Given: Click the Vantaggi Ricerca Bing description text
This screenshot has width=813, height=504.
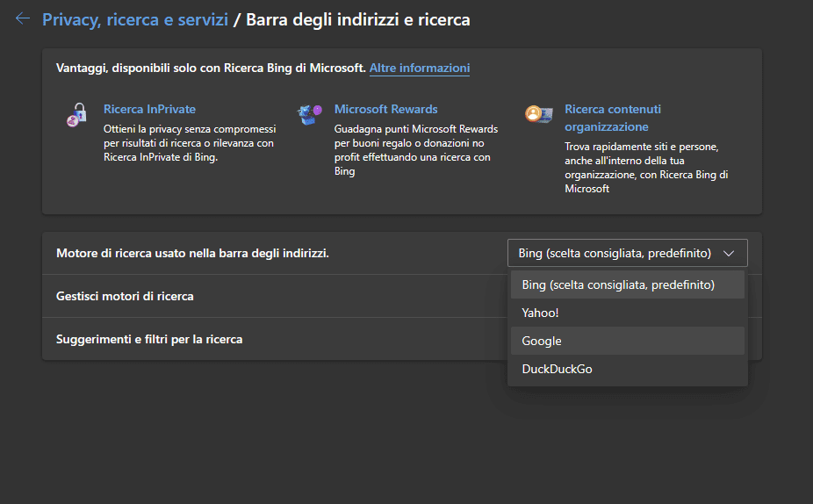Looking at the screenshot, I should [x=210, y=68].
